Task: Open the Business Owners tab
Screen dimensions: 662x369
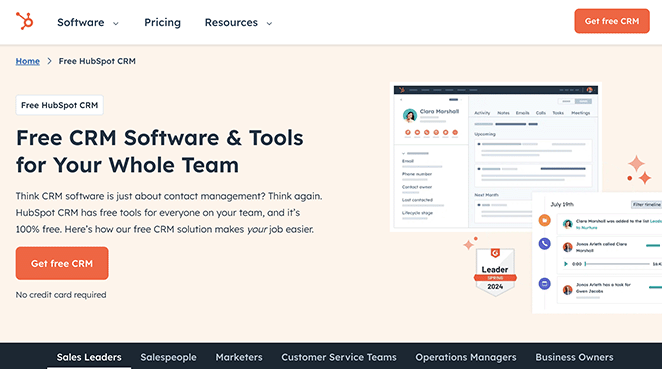Action: click(574, 357)
